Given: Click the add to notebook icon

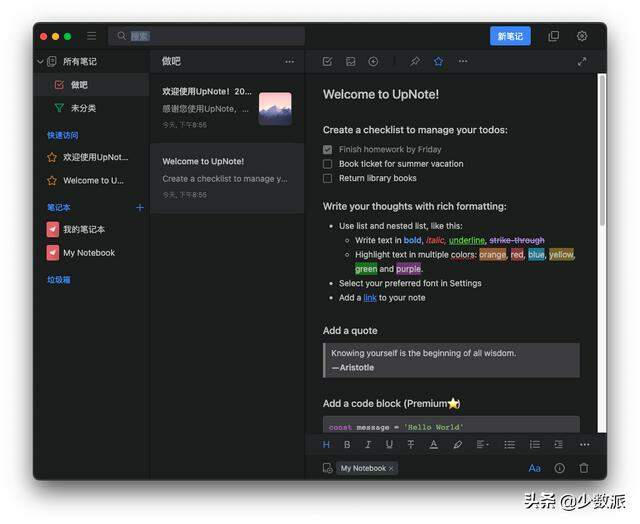Looking at the screenshot, I should click(327, 468).
